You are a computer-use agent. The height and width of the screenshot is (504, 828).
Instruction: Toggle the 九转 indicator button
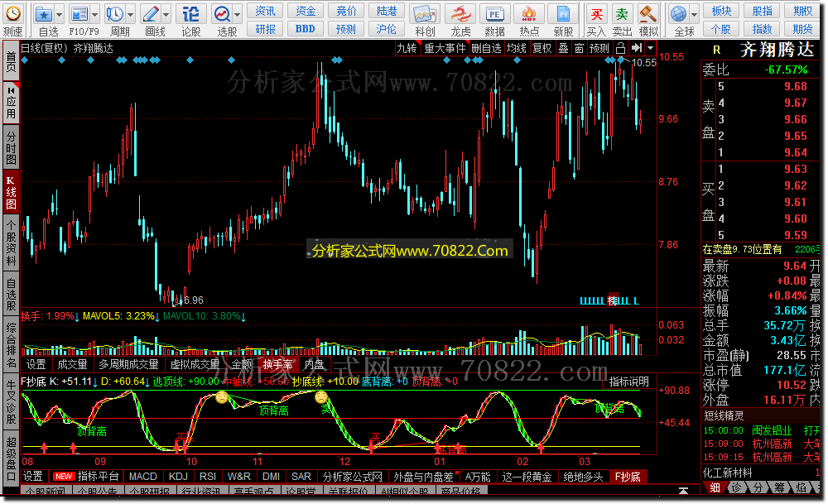[407, 49]
